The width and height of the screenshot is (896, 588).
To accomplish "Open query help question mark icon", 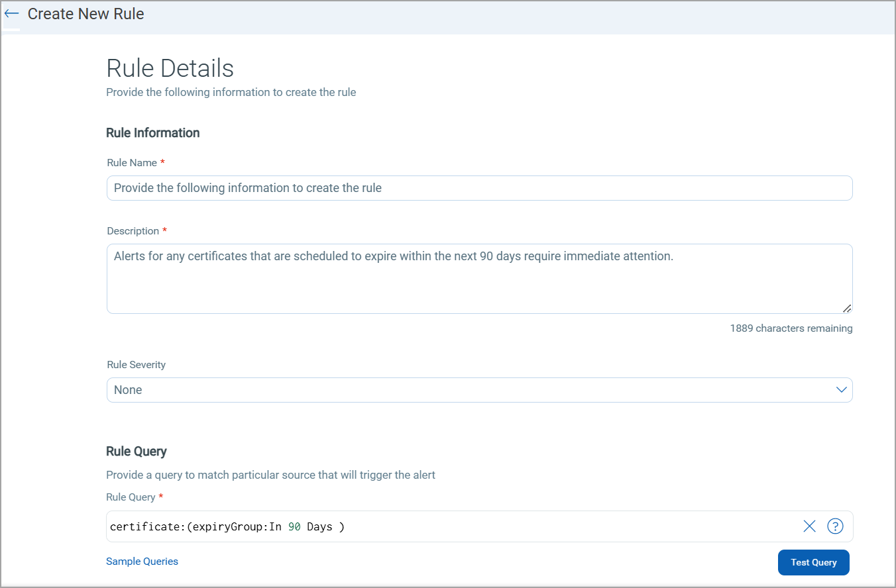I will (x=835, y=526).
